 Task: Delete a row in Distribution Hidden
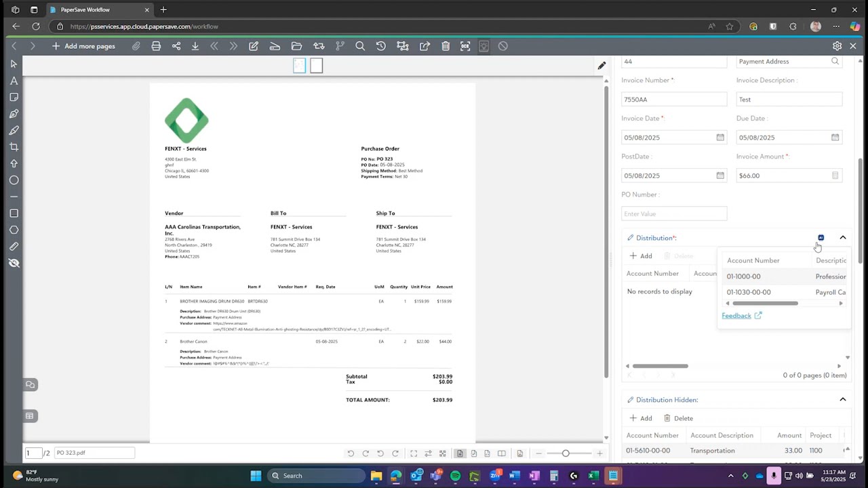[x=678, y=418]
